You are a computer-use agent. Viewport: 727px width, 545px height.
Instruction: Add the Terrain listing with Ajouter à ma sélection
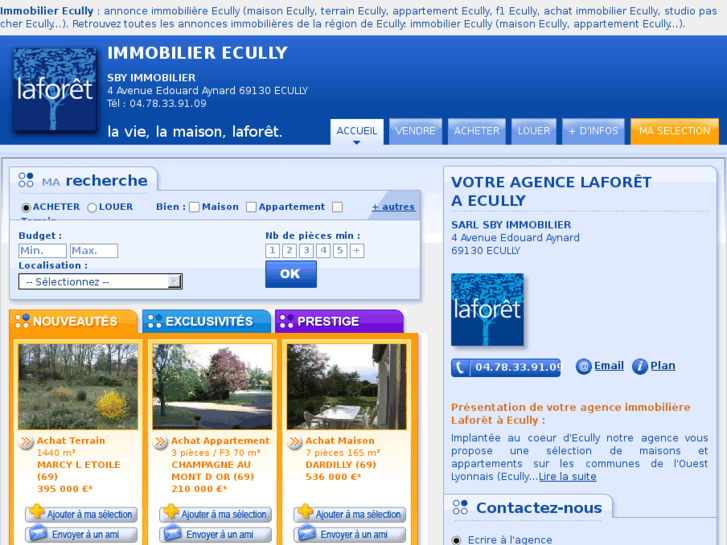(82, 514)
